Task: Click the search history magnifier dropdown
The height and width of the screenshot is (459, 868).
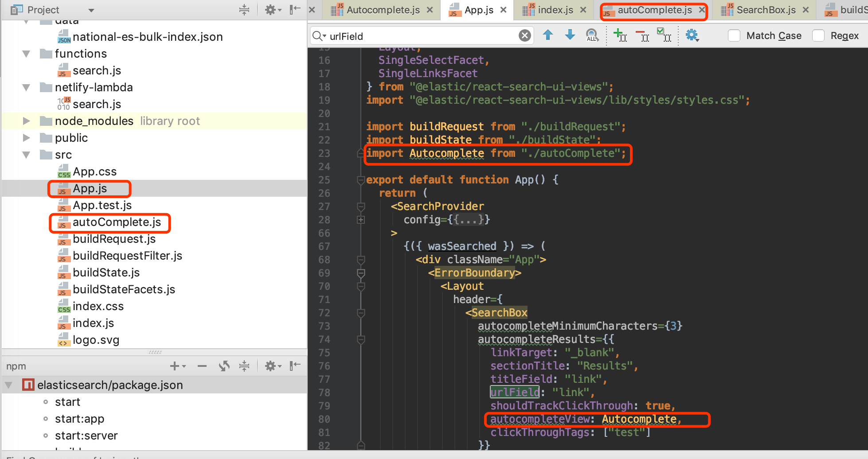Action: (320, 35)
